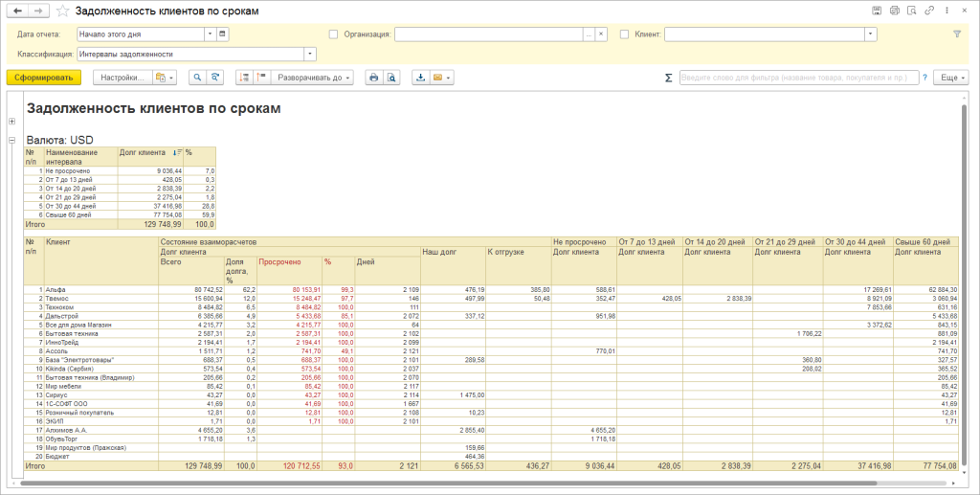Open the Разворачивать до dropdown
Viewport: 980px width, 495px height.
click(x=312, y=78)
